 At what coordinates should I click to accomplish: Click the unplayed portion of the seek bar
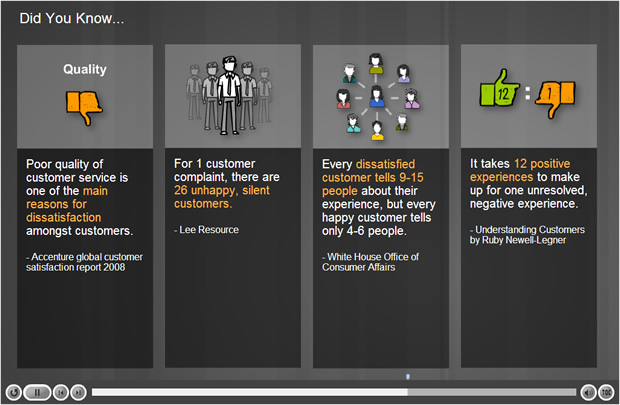click(490, 392)
